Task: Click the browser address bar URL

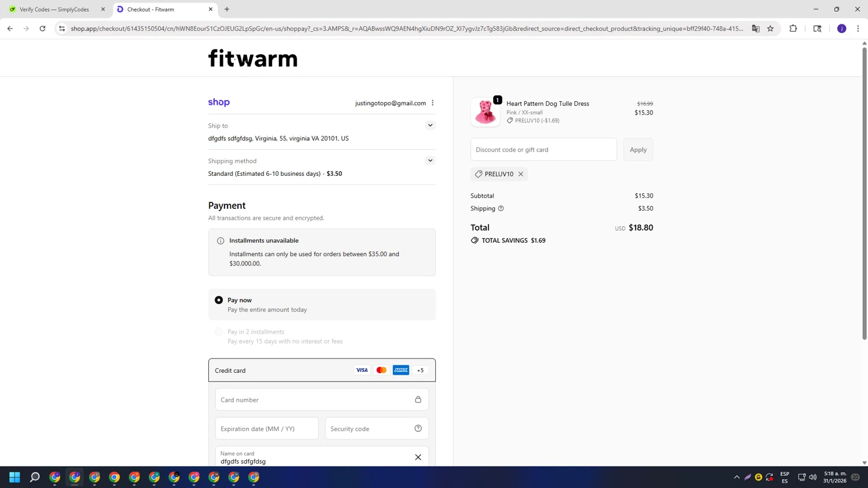Action: [x=407, y=28]
